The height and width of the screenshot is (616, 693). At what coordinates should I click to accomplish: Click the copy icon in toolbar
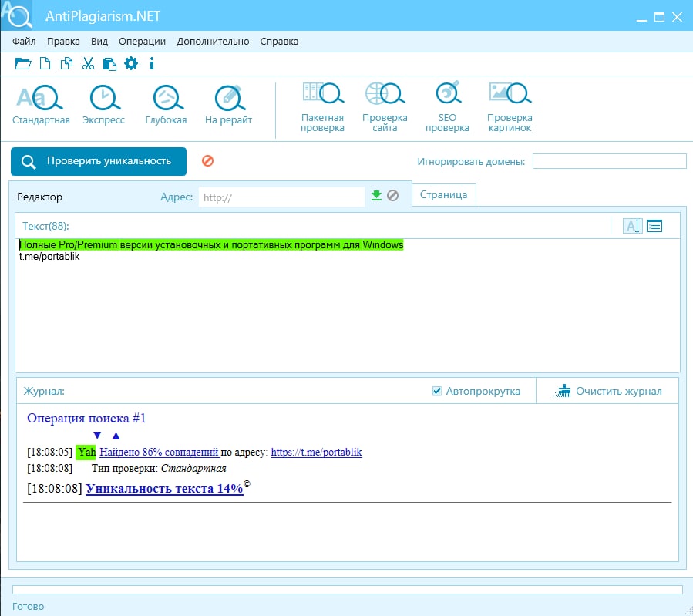pyautogui.click(x=66, y=64)
